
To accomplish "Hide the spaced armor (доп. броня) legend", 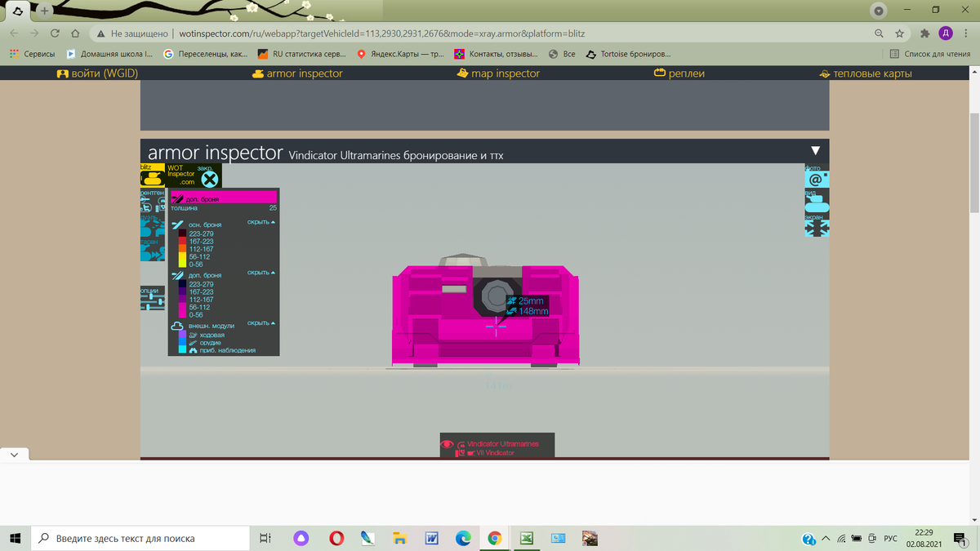I will pyautogui.click(x=261, y=273).
